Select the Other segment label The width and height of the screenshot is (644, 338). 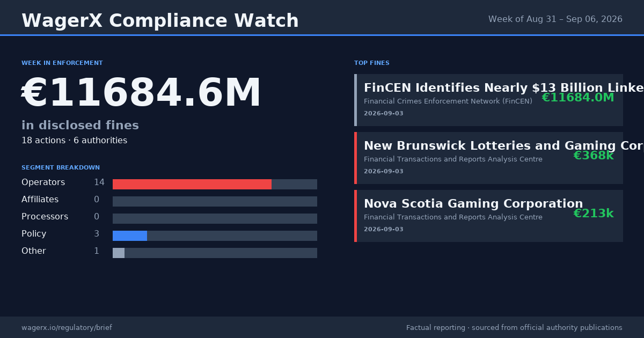[x=34, y=251]
